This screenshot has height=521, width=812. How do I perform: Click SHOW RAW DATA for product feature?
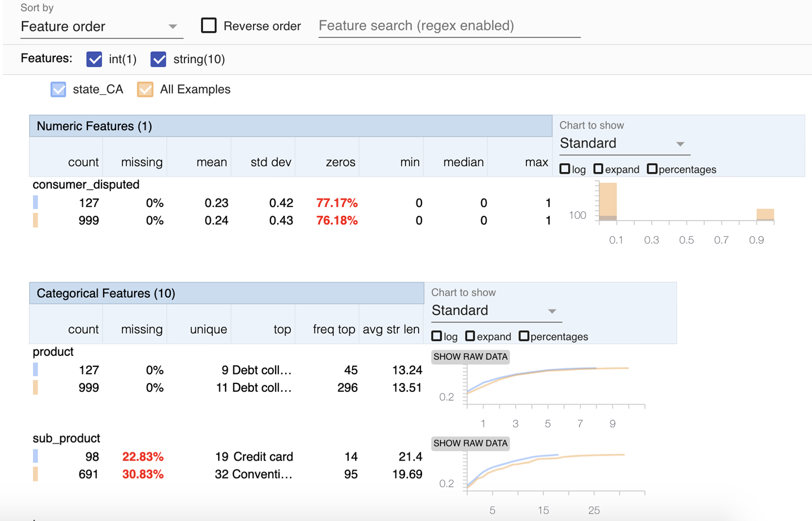coord(471,357)
